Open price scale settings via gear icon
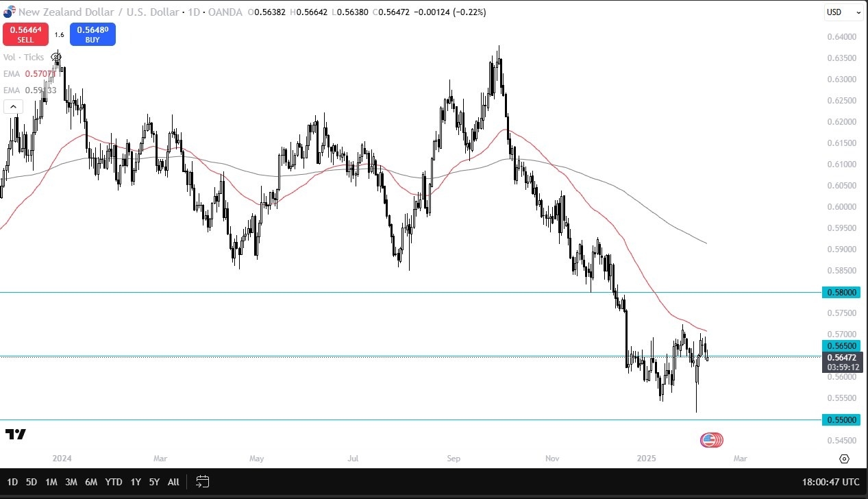868x499 pixels. (x=843, y=459)
